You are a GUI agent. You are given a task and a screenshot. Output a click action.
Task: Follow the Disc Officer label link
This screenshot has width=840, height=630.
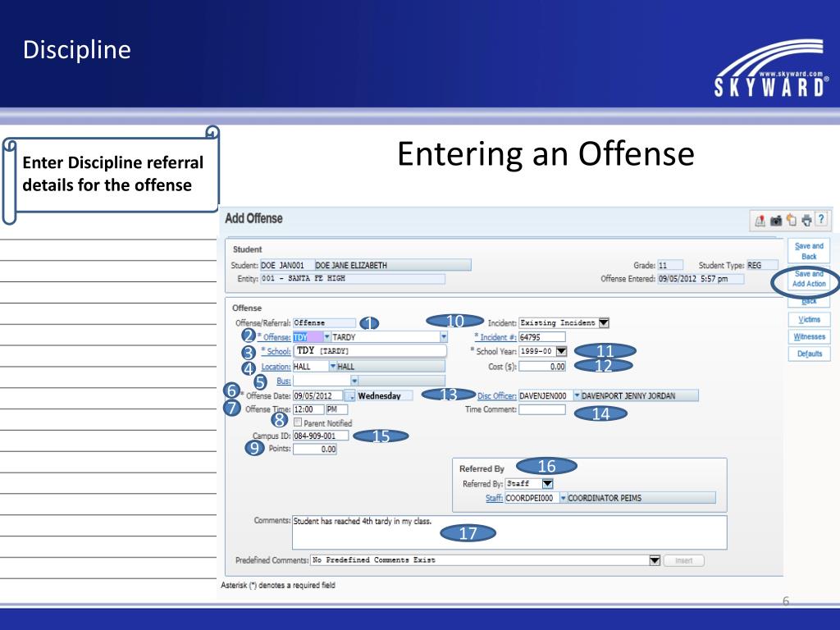496,396
